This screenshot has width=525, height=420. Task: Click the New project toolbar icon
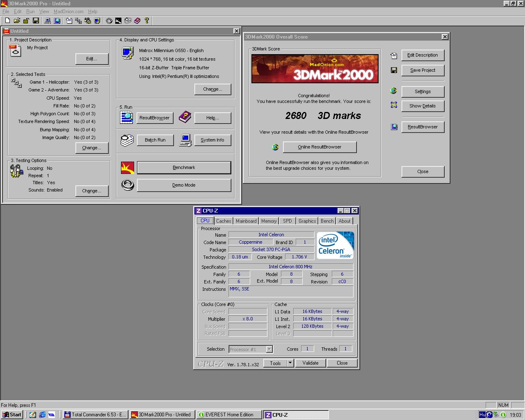[7, 21]
